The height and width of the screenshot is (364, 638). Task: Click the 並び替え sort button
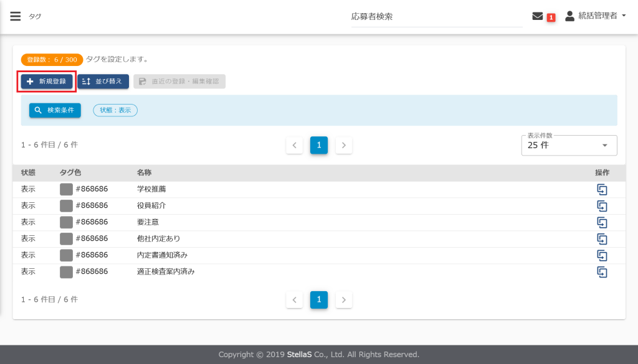click(103, 82)
